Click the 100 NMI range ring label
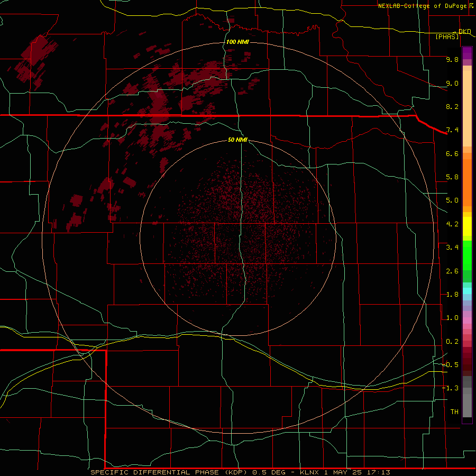476x476 pixels. (237, 42)
